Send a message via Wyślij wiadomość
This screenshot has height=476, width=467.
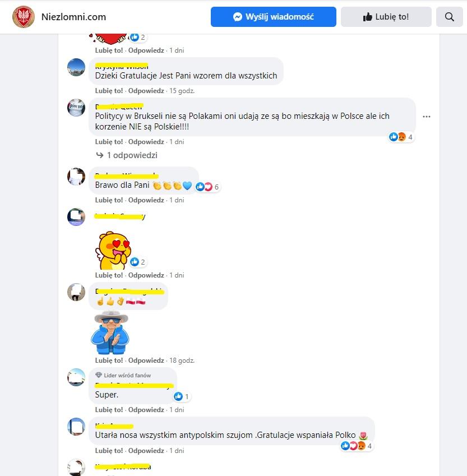click(273, 17)
